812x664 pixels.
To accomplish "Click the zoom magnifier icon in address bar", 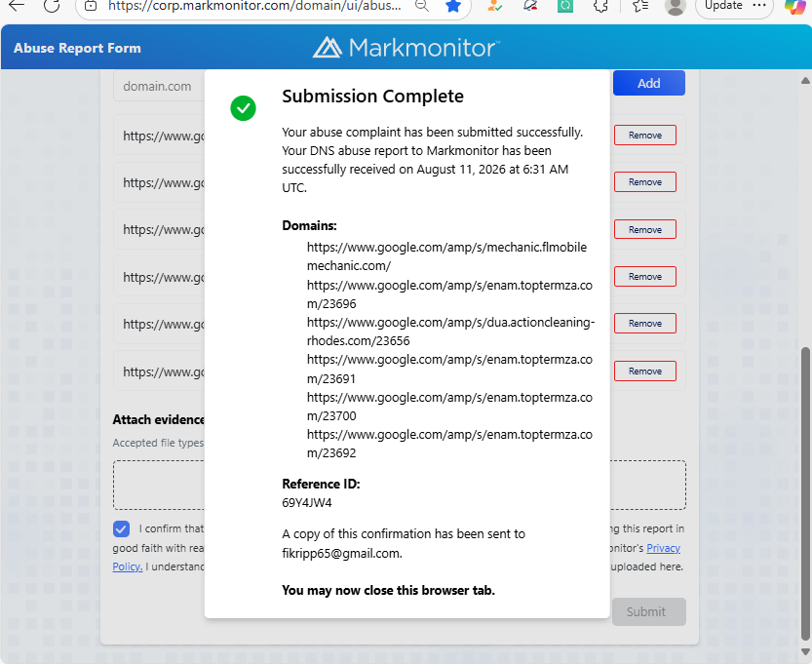I will pos(422,6).
